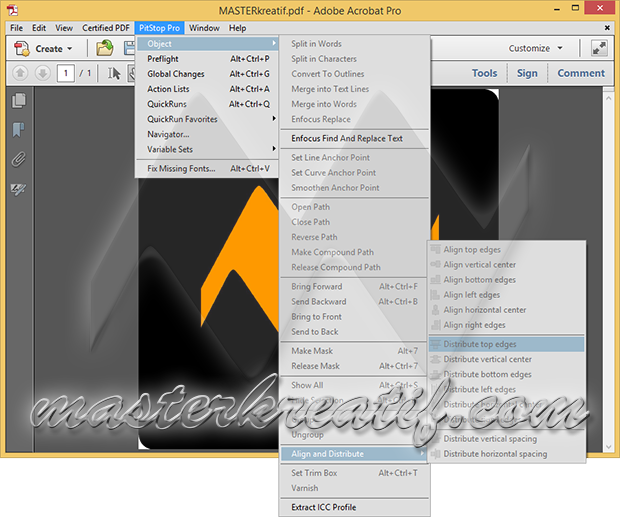This screenshot has height=517, width=620.
Task: Open the Bookmarks panel icon
Action: 18,130
